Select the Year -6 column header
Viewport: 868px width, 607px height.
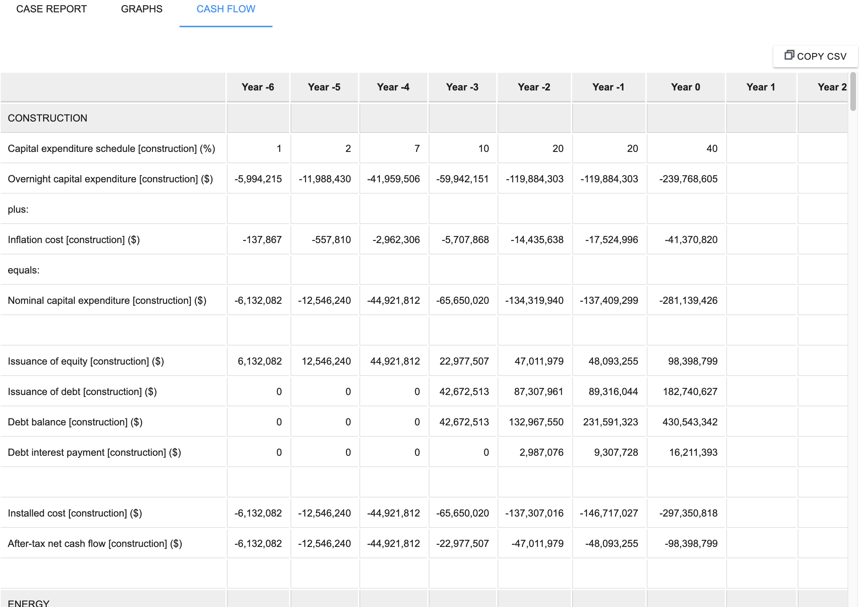tap(258, 87)
